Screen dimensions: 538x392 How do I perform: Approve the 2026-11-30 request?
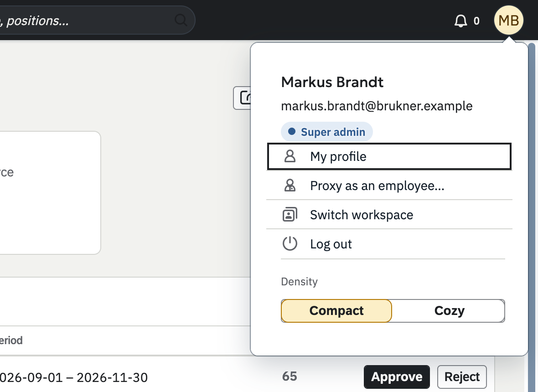[397, 377]
